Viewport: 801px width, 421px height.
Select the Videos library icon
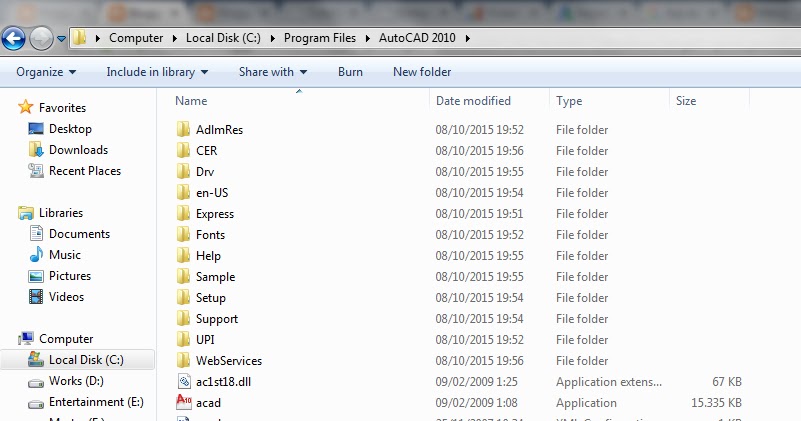[36, 296]
